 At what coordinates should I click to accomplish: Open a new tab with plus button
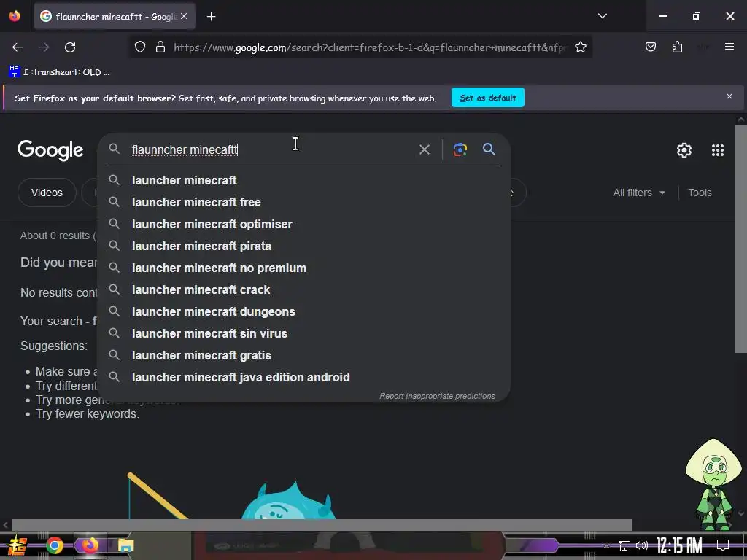coord(211,17)
